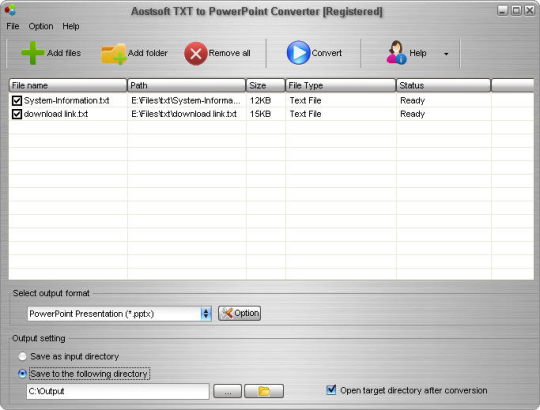
Task: Select Save as input directory radio
Action: [x=22, y=356]
